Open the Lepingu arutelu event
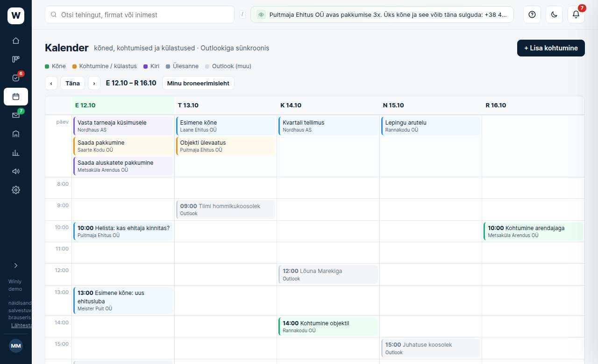Image resolution: width=598 pixels, height=364 pixels. 431,126
